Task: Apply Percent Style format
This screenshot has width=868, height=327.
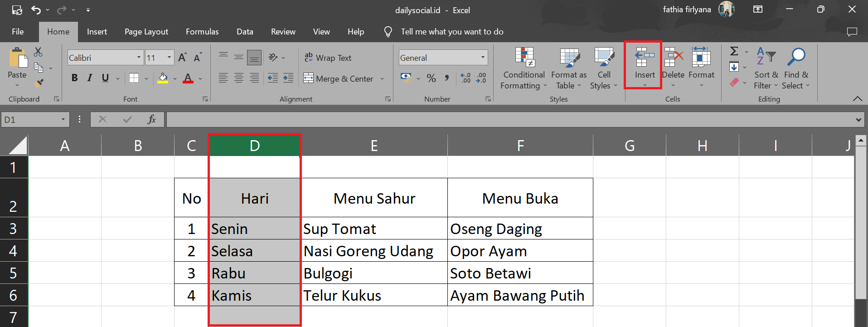Action: point(432,78)
